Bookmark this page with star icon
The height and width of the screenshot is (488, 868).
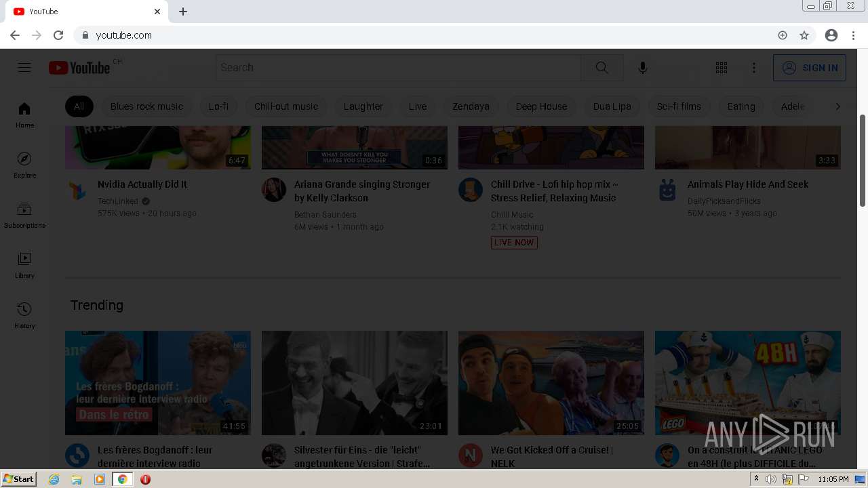pyautogui.click(x=804, y=35)
